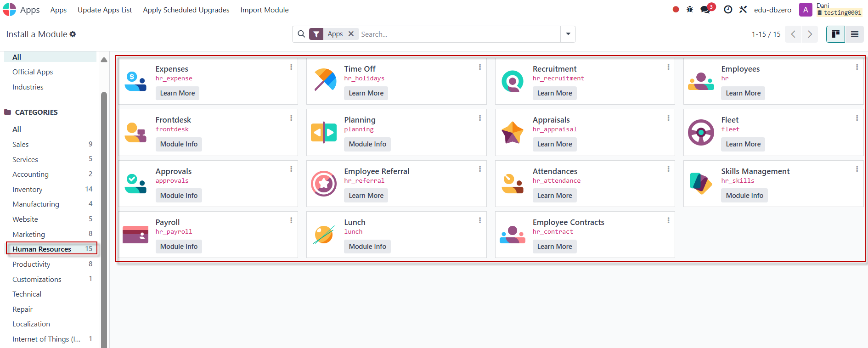Click the Recruitment app icon
The image size is (868, 348).
coord(513,81)
